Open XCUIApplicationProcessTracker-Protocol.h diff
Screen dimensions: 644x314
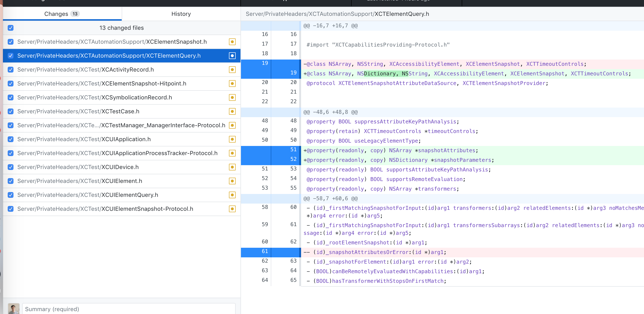point(117,153)
